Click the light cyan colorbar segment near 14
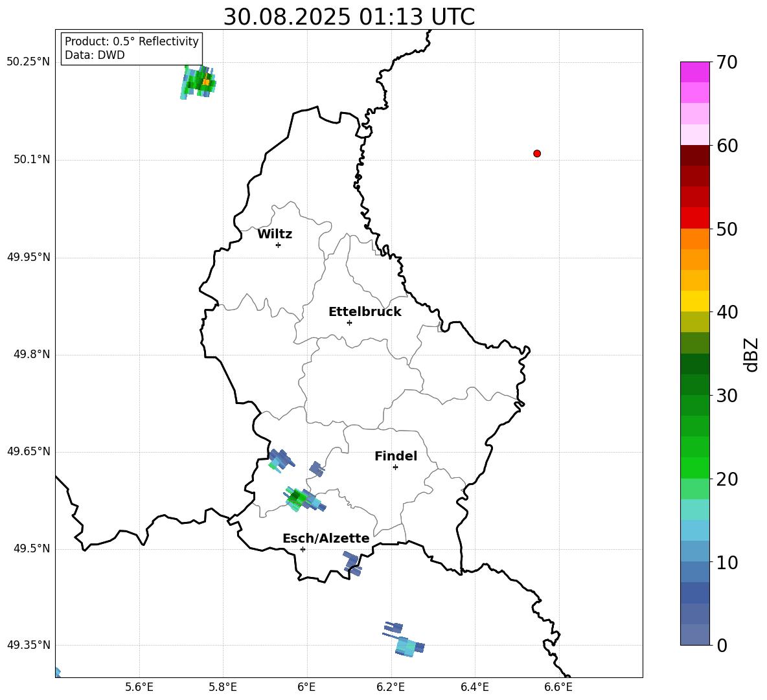Image resolution: width=767 pixels, height=700 pixels. [x=694, y=530]
